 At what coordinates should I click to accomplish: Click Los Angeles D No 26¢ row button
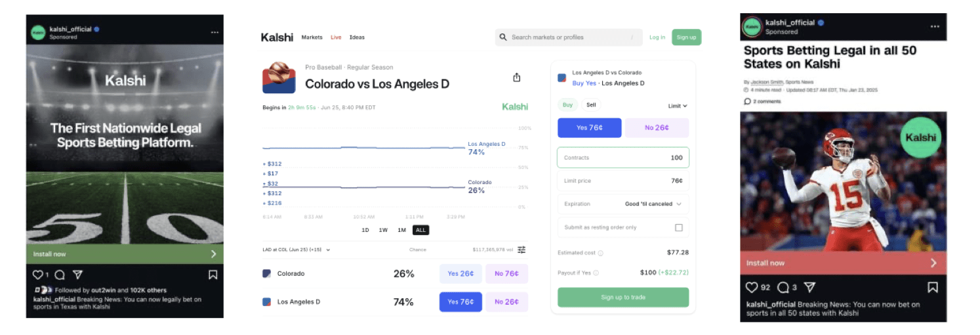click(x=506, y=302)
